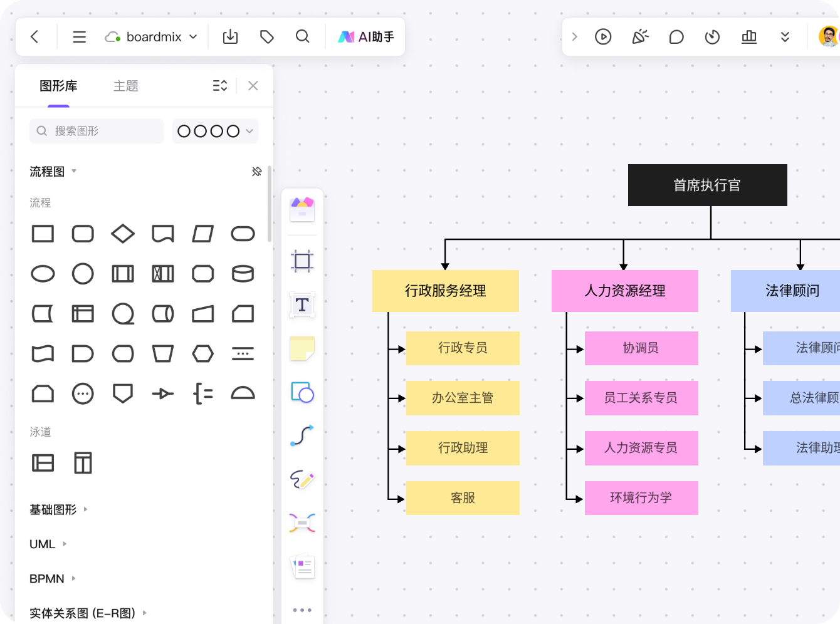Select the 人力资源经理 node
The width and height of the screenshot is (840, 624).
625,291
